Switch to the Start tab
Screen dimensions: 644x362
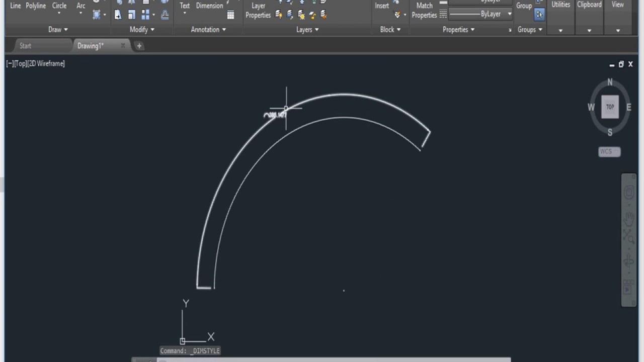pyautogui.click(x=25, y=46)
